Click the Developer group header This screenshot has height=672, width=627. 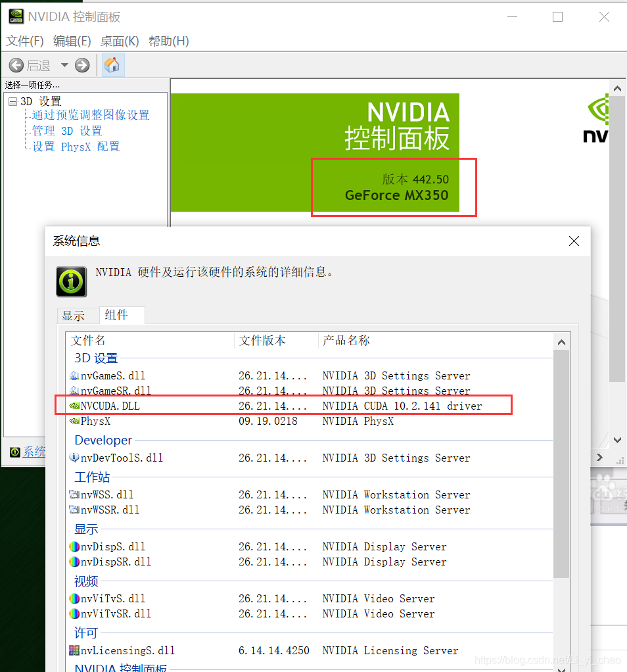click(x=103, y=440)
